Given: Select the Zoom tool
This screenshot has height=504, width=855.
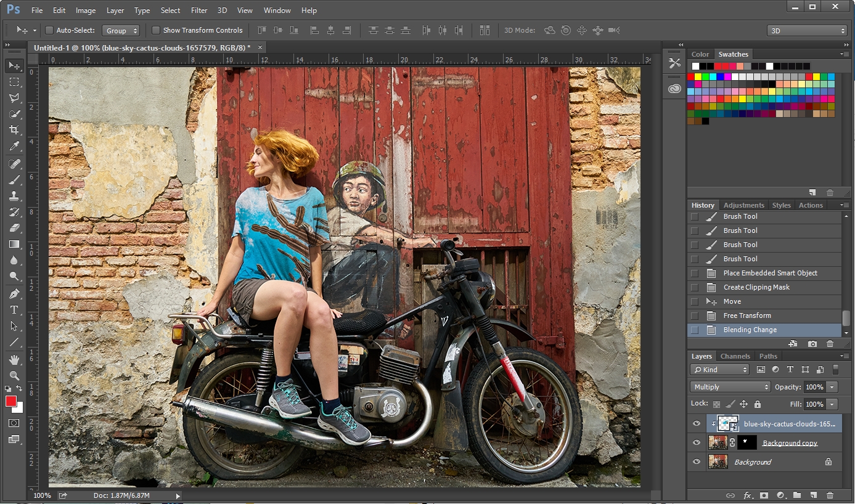Looking at the screenshot, I should [14, 375].
